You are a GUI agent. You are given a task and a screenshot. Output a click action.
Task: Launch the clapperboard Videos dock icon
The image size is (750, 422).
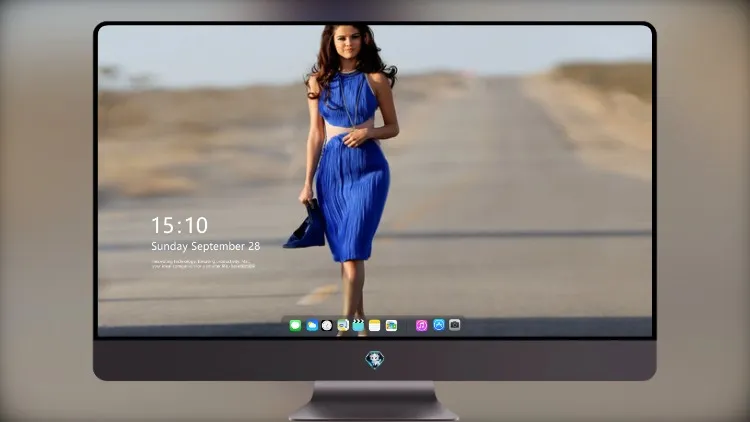tap(358, 326)
